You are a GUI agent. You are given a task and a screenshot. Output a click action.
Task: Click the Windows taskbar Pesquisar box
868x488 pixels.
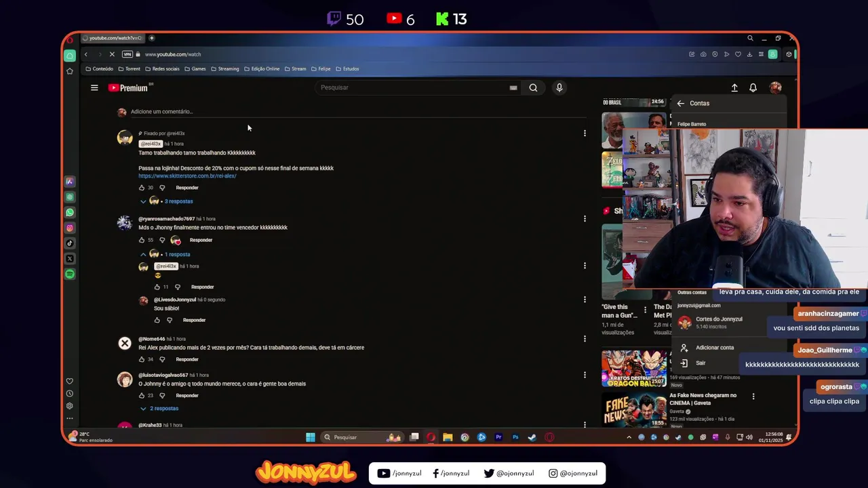[x=361, y=437]
